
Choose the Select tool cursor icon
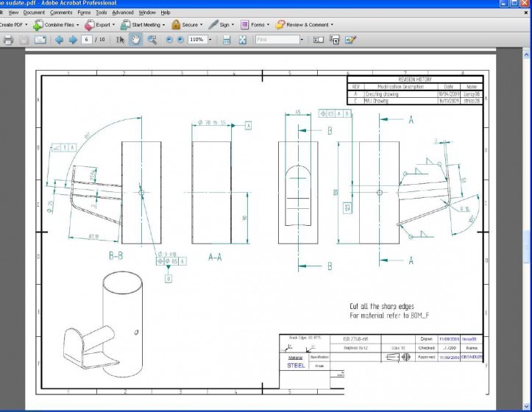(121, 40)
